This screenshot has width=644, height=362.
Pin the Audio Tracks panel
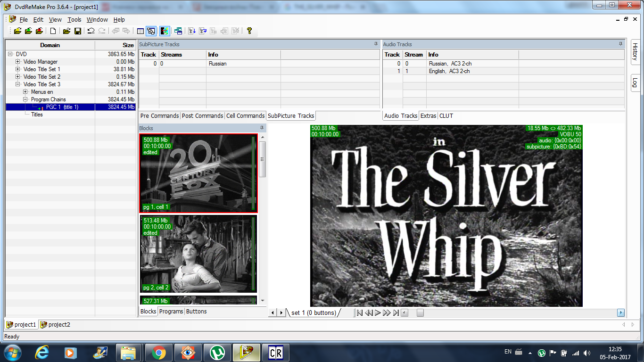tap(620, 44)
